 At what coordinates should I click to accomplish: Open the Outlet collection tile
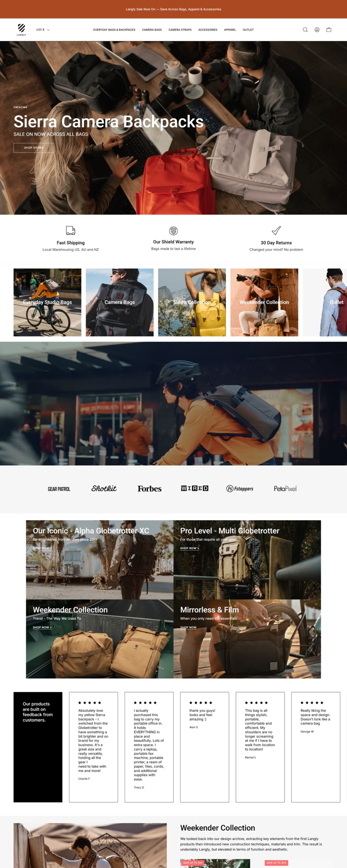(325, 302)
